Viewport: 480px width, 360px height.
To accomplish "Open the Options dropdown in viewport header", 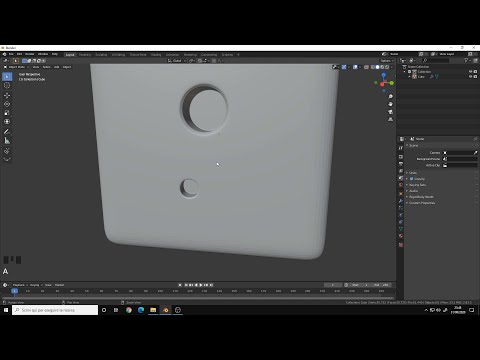I will coord(387,61).
